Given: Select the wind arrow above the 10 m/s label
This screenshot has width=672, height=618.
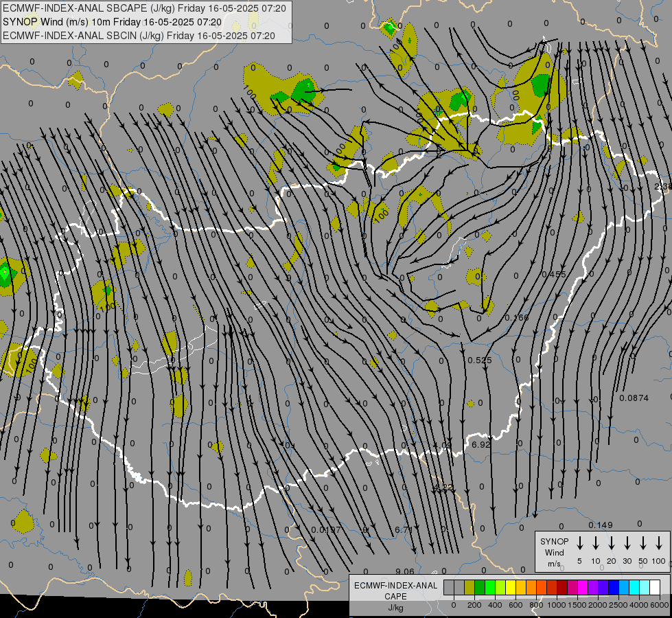Looking at the screenshot, I should click(596, 543).
